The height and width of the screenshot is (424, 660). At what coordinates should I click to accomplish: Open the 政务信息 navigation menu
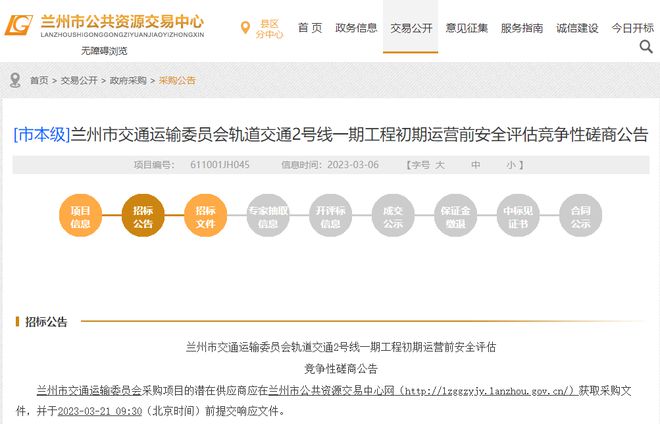356,28
